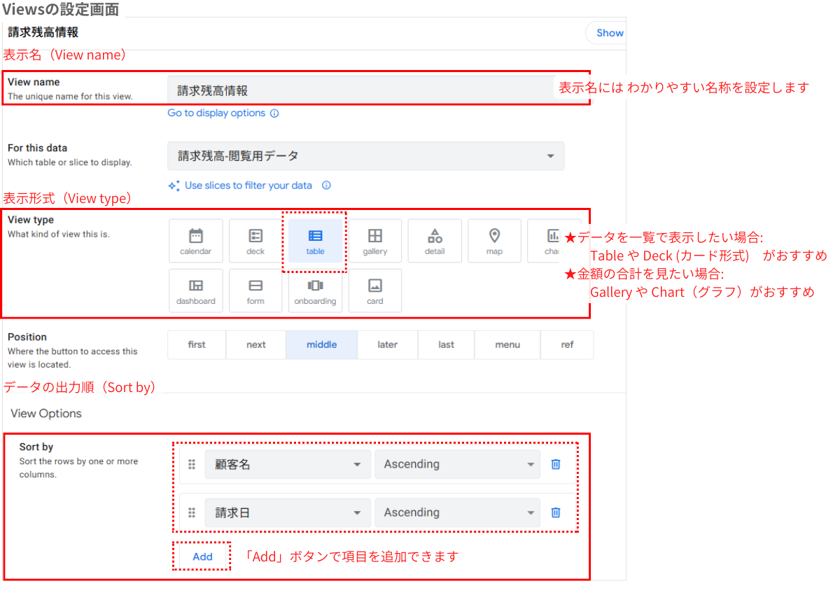The width and height of the screenshot is (840, 616).
Task: Click Add to append a sort column
Action: tap(202, 556)
